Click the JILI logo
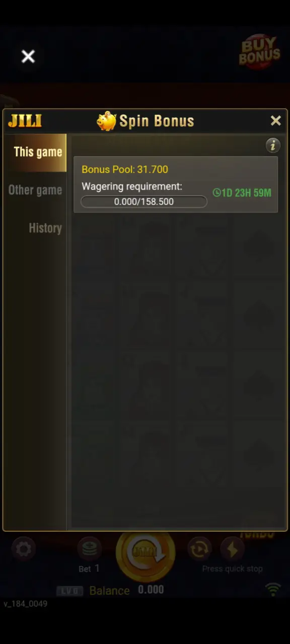This screenshot has width=290, height=644. [x=25, y=121]
